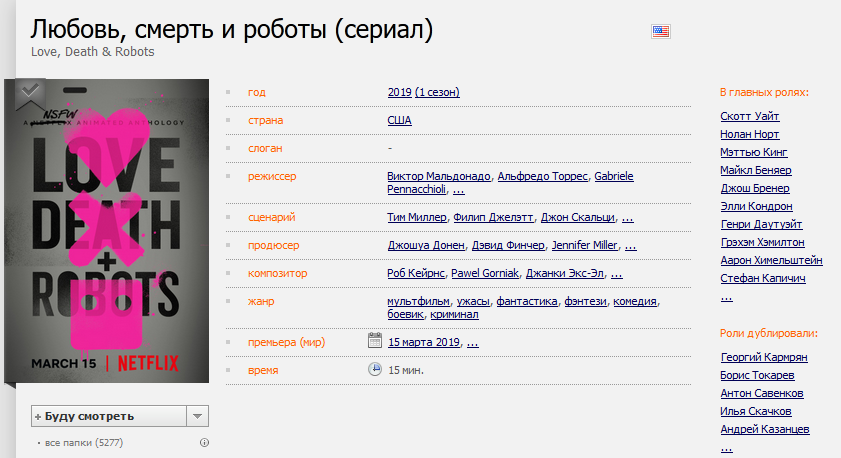Viewport: 841px width, 458px height.
Task: Open composer Pawel Gorniak
Action: (x=485, y=273)
